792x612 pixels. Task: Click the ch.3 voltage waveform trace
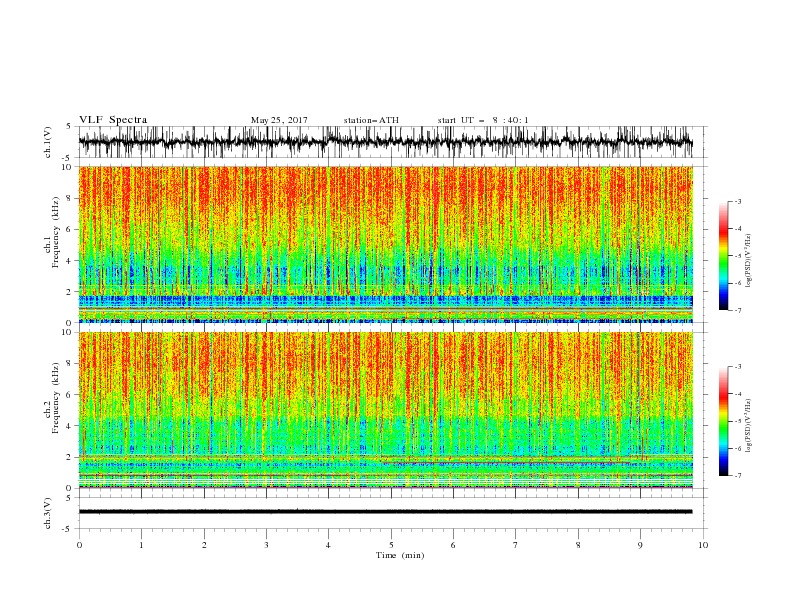point(386,512)
